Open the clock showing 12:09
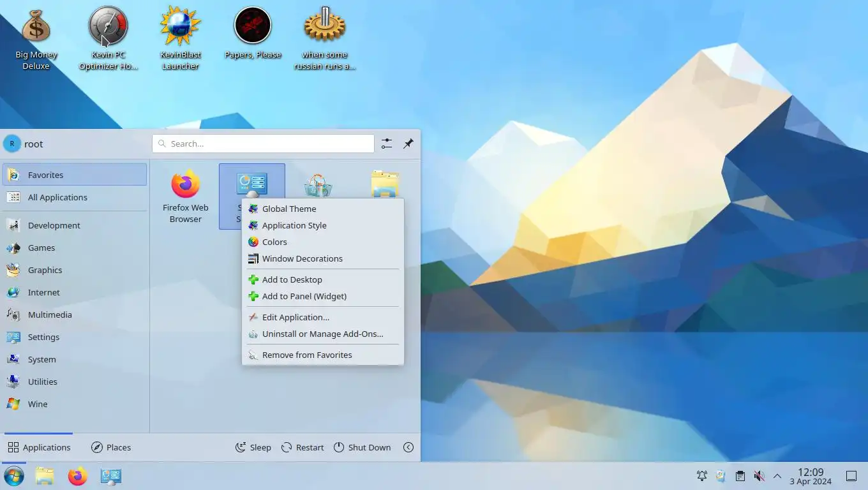The image size is (868, 490). 811,476
